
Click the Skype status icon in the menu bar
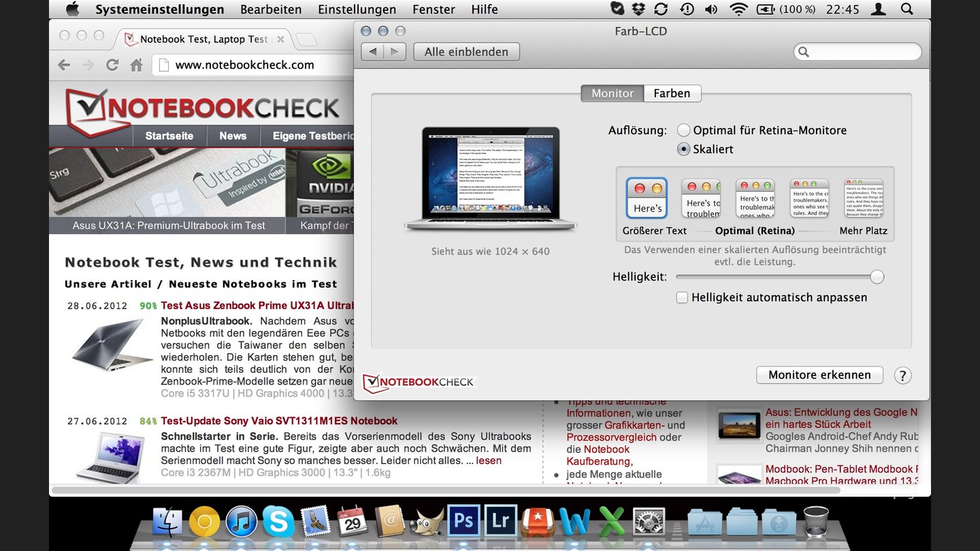pos(617,9)
